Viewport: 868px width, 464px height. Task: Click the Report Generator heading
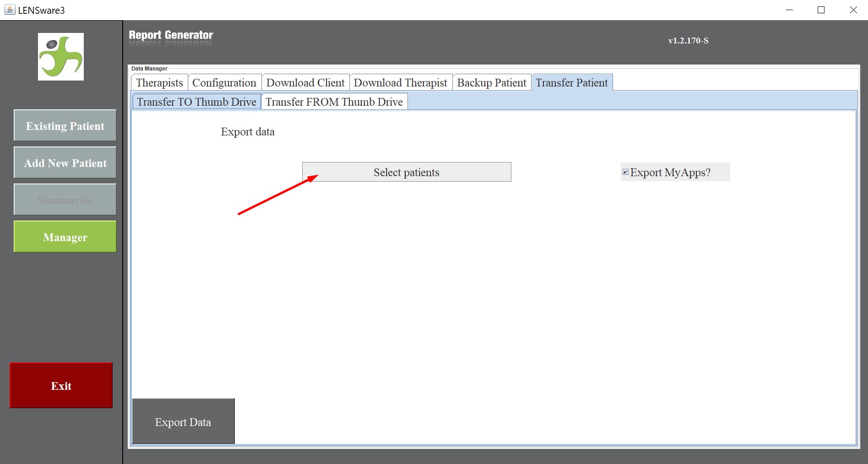click(171, 35)
